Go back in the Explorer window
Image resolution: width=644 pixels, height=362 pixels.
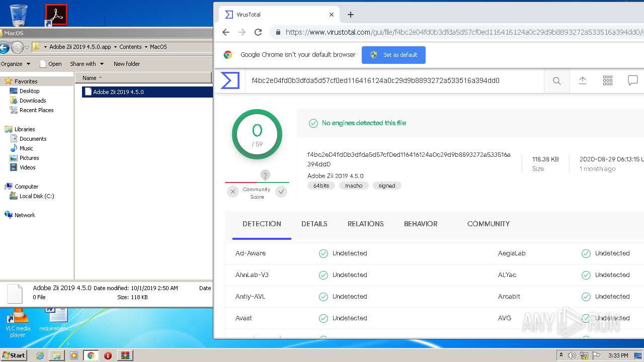click(4, 47)
